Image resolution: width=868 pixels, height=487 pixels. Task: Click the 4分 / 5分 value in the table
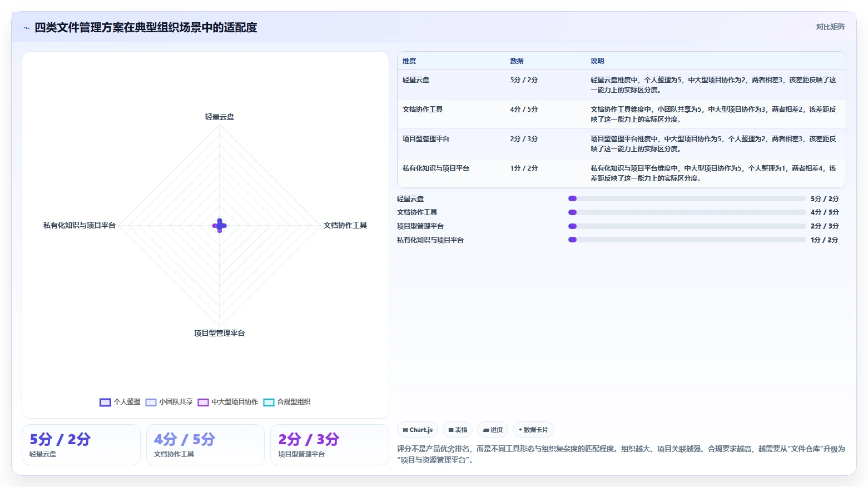click(x=524, y=110)
